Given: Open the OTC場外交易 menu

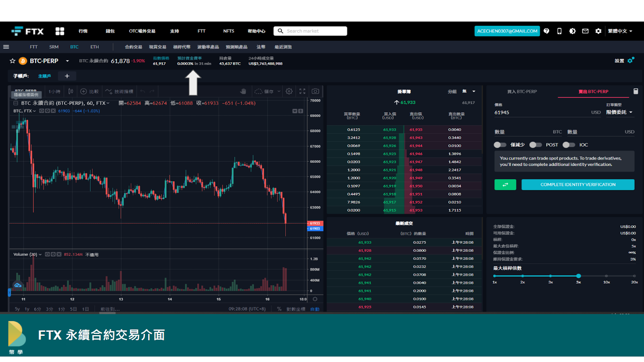Looking at the screenshot, I should coord(142,31).
